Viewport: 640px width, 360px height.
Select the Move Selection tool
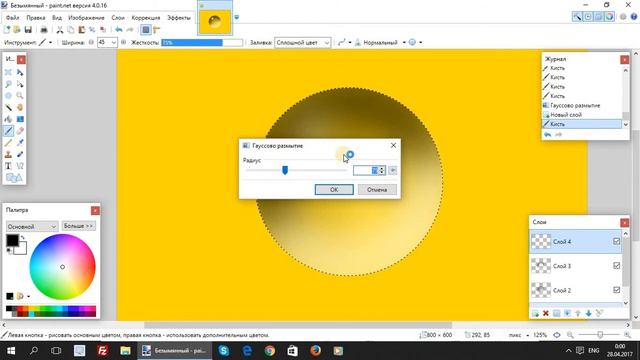(20, 84)
